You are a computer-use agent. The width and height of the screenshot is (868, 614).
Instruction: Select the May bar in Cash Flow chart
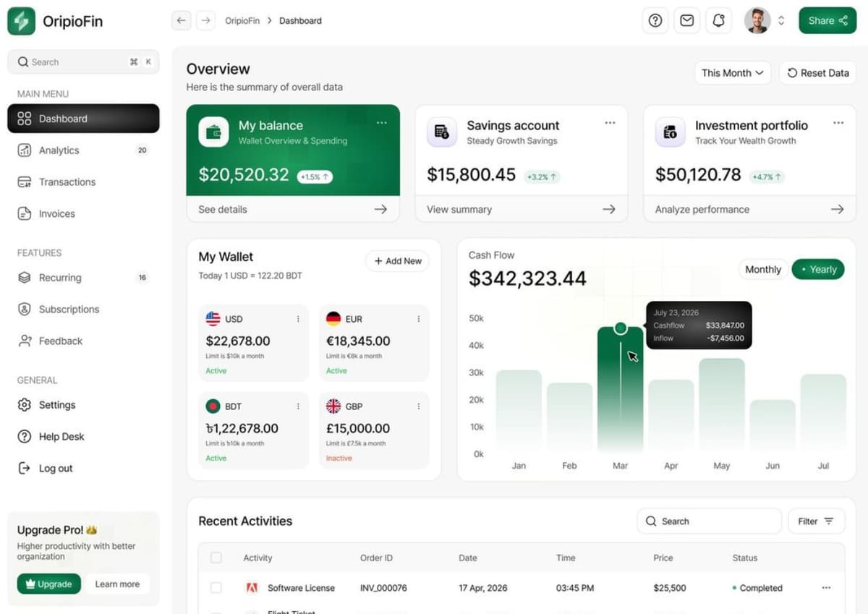[721, 405]
